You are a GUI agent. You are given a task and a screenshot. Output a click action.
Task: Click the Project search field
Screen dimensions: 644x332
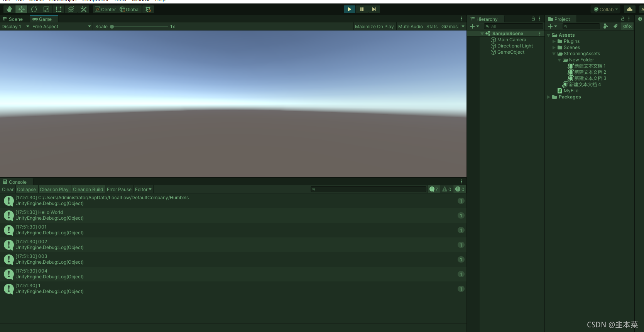click(x=581, y=26)
